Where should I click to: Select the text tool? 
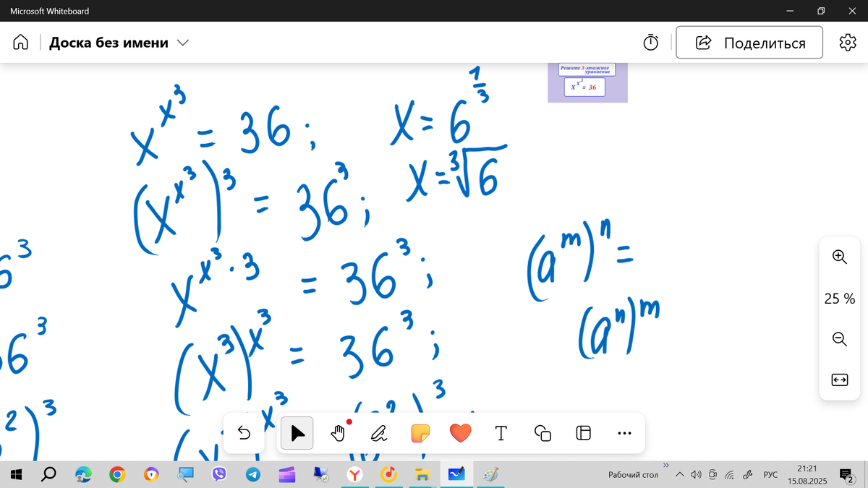click(501, 433)
